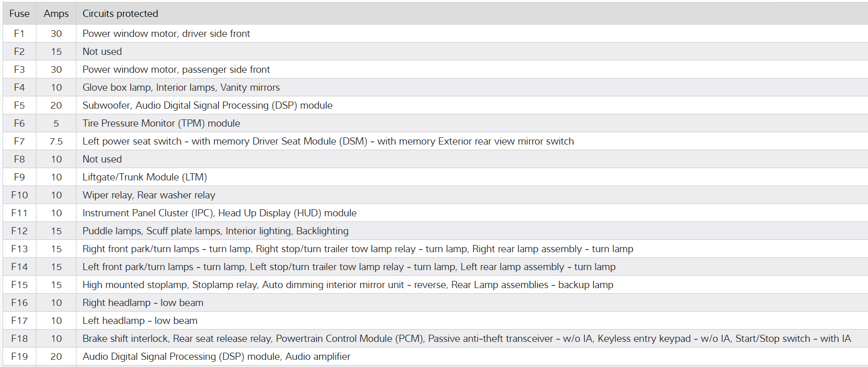Select the F1 fuse cell
This screenshot has height=367, width=868.
(x=19, y=34)
